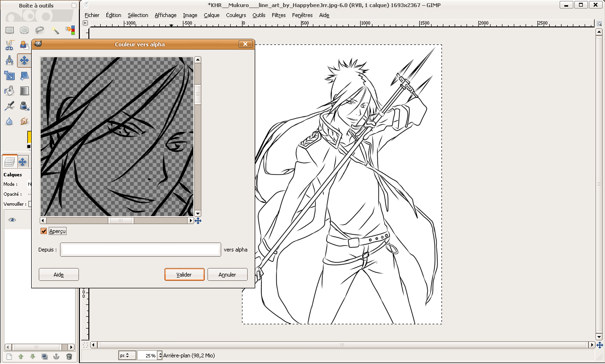Click the anchor layer icon
Screen dimensions: 605x364
(57, 356)
